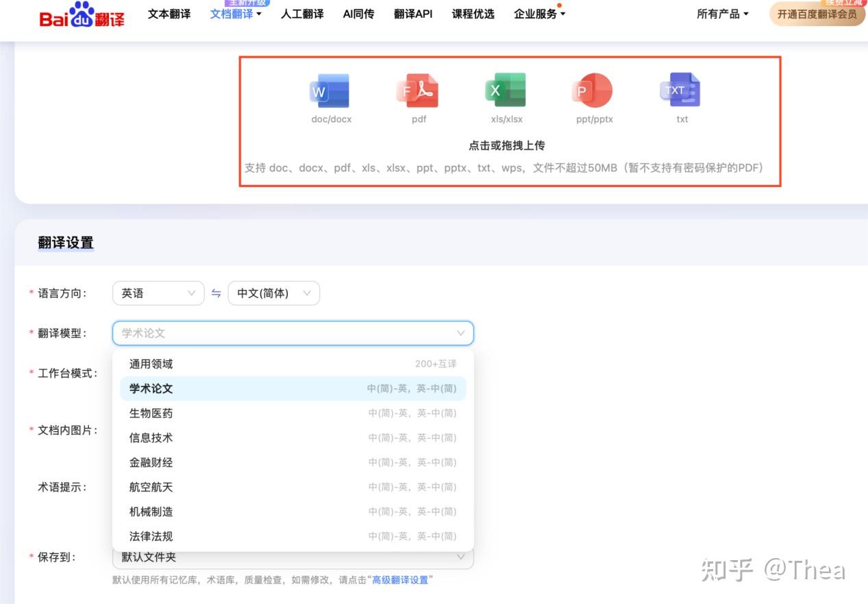Click the swap language direction arrows

pos(216,293)
